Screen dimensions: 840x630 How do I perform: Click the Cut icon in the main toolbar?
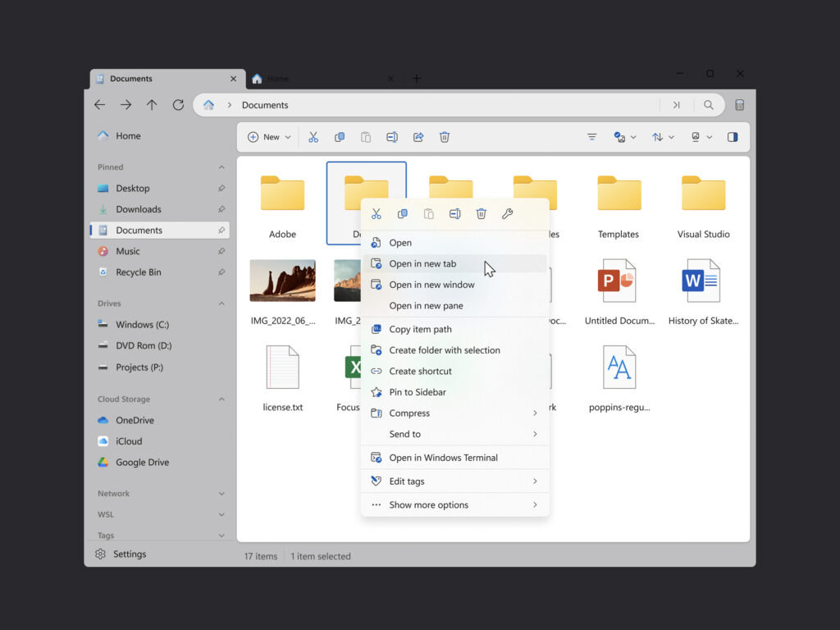click(313, 138)
